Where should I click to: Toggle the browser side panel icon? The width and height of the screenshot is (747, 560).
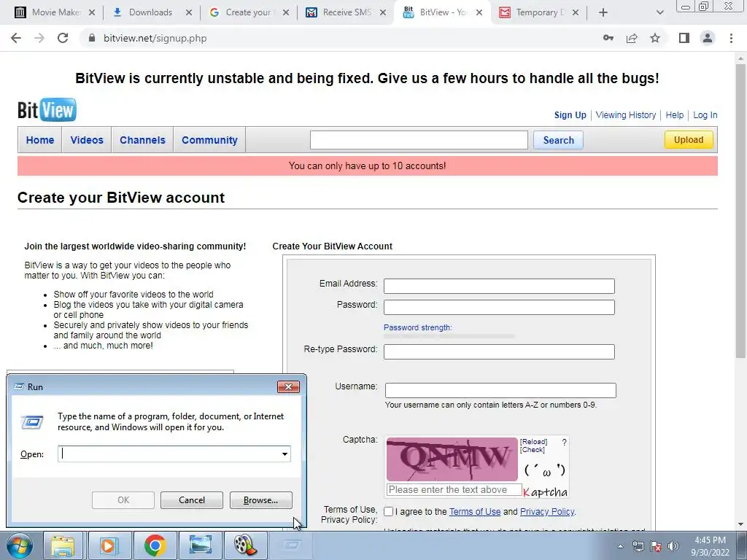(x=684, y=38)
